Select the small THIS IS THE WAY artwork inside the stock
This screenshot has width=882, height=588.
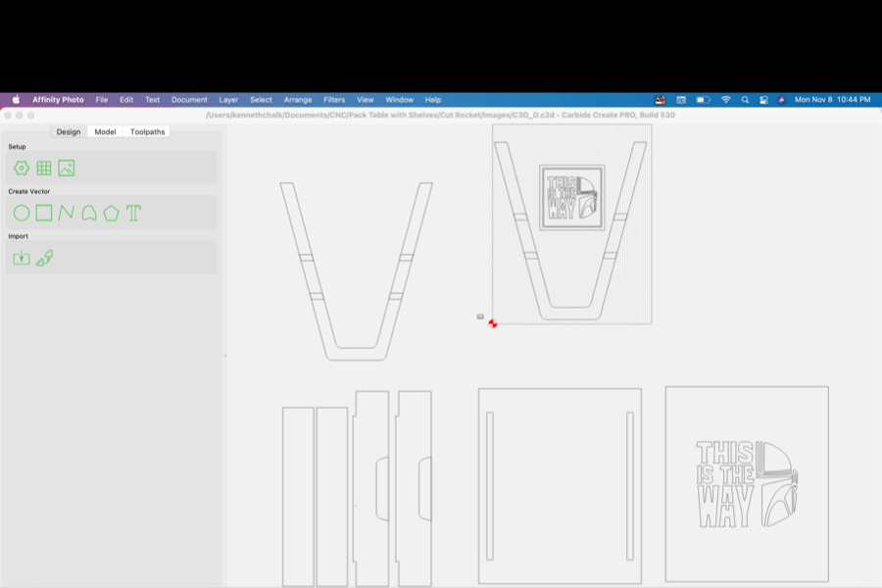pyautogui.click(x=571, y=198)
